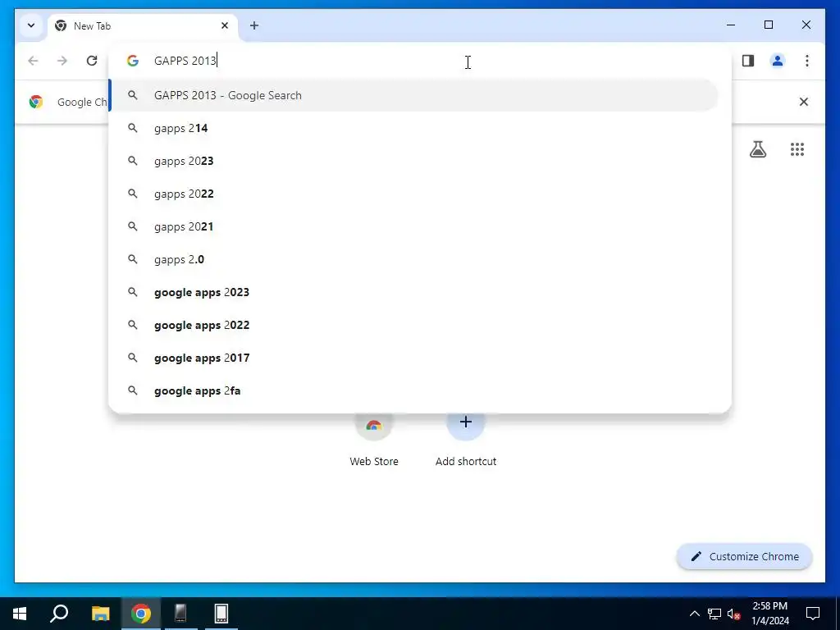Open the tab search dropdown arrow

[x=31, y=25]
